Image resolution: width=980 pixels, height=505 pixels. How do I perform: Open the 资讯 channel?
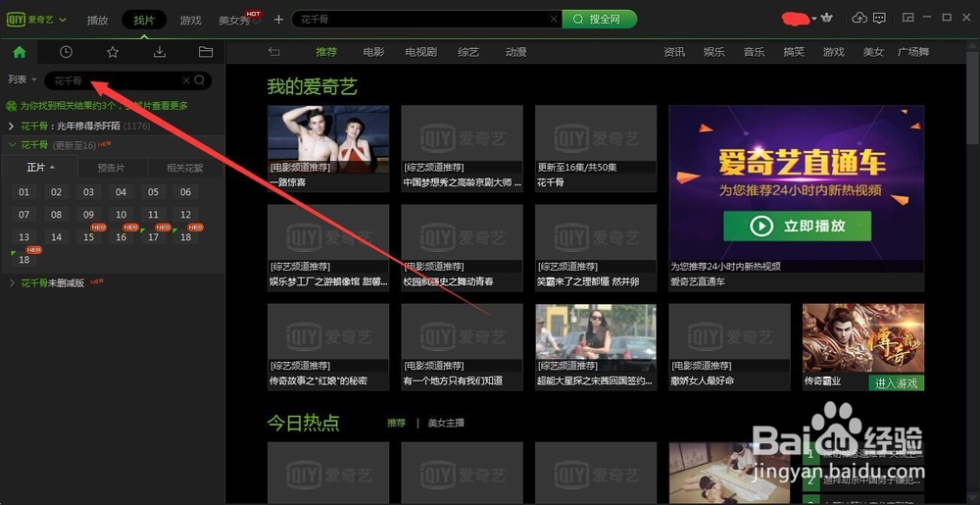[674, 52]
